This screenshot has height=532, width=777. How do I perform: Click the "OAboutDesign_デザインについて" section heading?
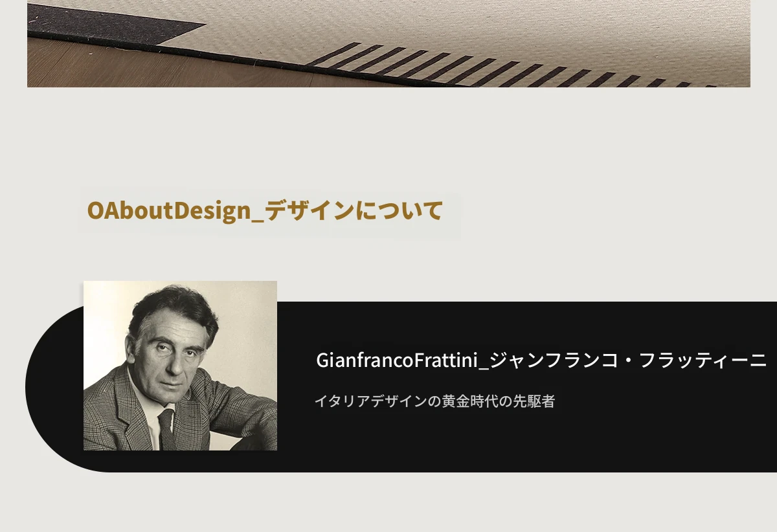(265, 211)
